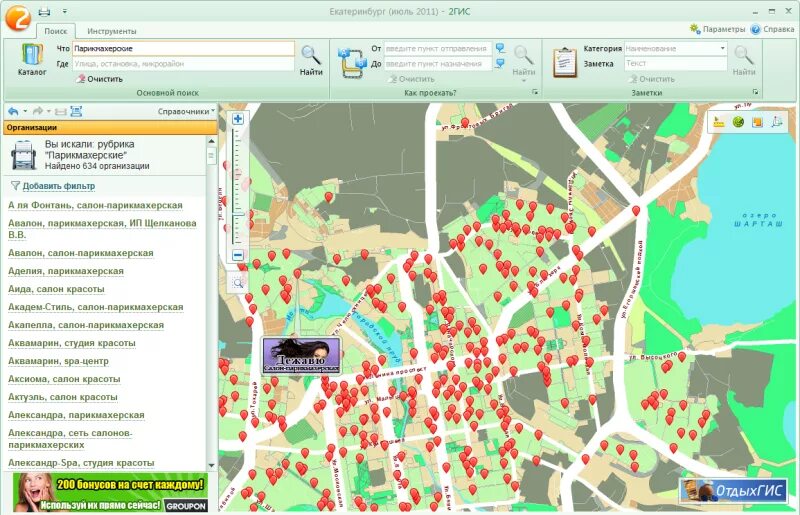The width and height of the screenshot is (800, 515).
Task: Click Очистить in Как проехать group
Action: click(x=411, y=79)
